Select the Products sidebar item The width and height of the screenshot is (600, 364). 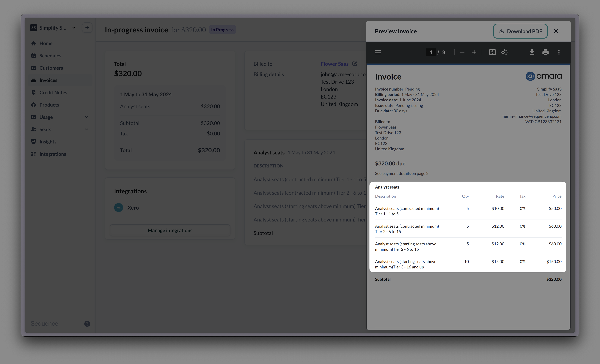click(49, 105)
